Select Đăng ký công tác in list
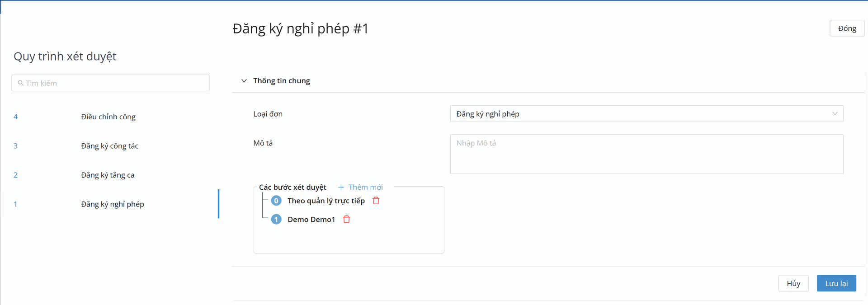868x305 pixels. [x=110, y=146]
